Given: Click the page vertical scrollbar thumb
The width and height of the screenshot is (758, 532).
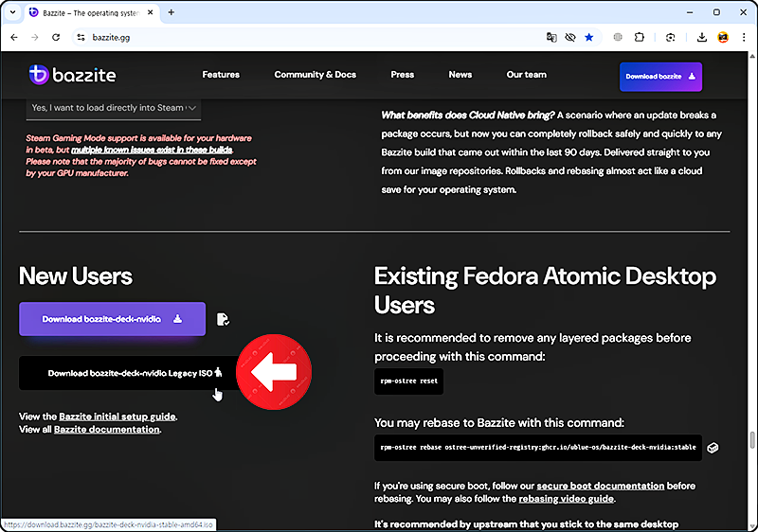Looking at the screenshot, I should click(751, 440).
